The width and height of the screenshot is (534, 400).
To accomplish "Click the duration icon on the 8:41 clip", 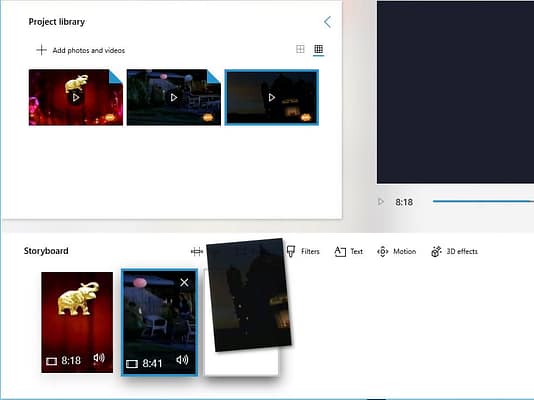I will click(x=132, y=364).
